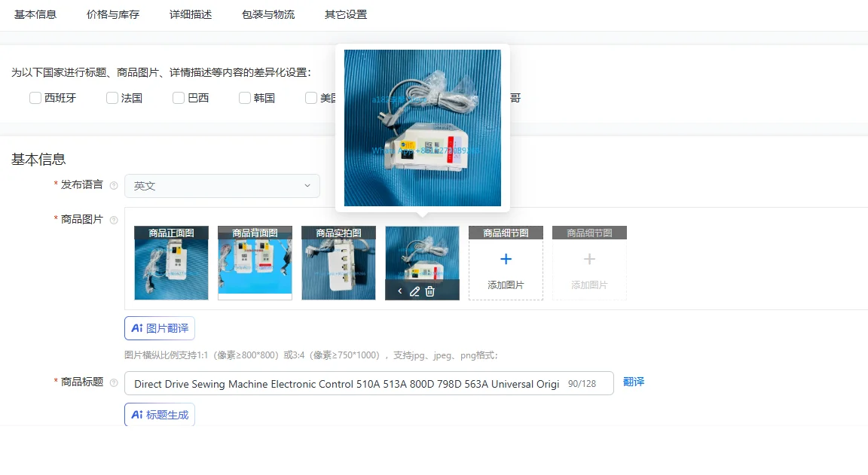Click the 商品标题 input field

[369, 383]
